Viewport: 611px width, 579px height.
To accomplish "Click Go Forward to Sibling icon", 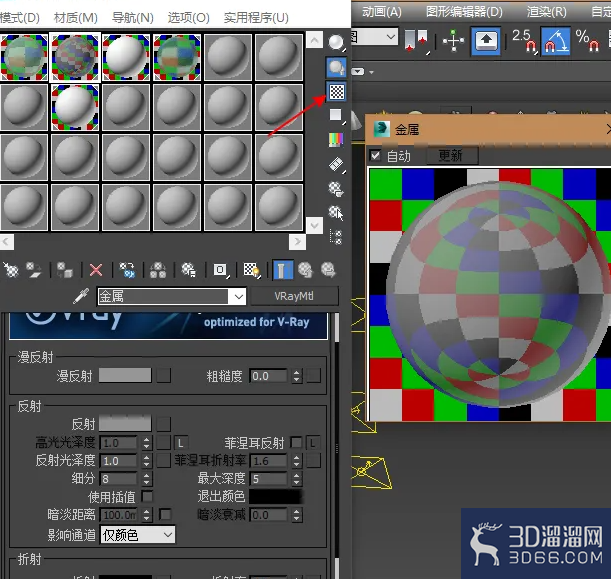I will 328,270.
